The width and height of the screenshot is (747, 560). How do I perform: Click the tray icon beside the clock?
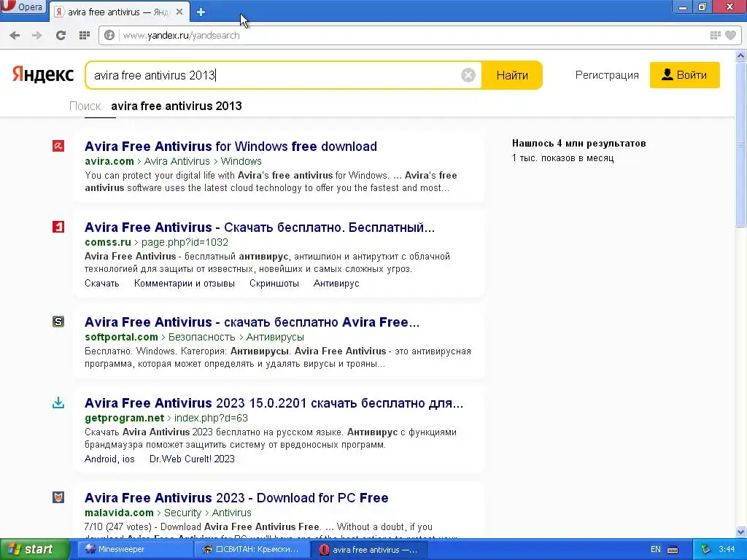(706, 550)
